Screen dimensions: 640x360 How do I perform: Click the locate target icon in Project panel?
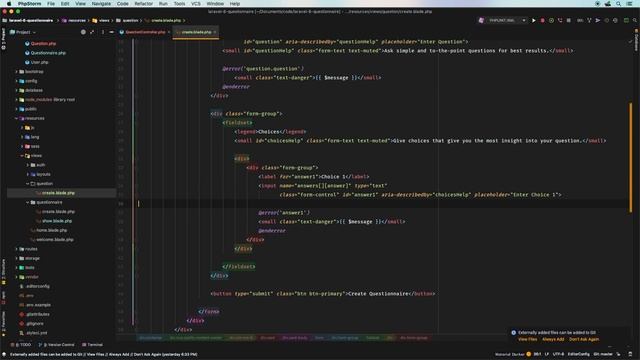[83, 32]
